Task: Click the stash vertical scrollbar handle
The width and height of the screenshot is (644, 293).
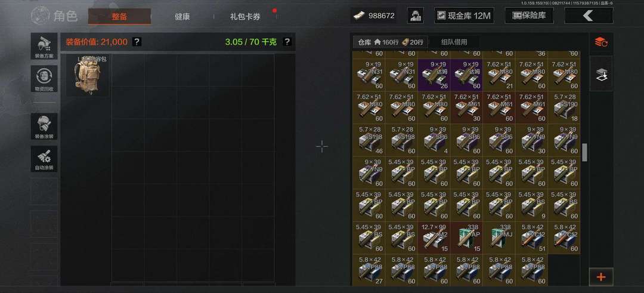Action: 584,152
